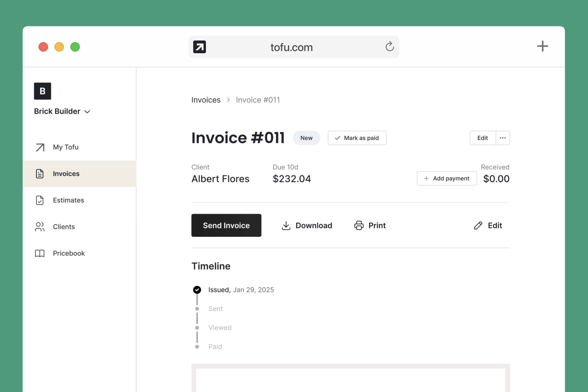Open Clients using the people icon
The width and height of the screenshot is (588, 392).
[40, 227]
